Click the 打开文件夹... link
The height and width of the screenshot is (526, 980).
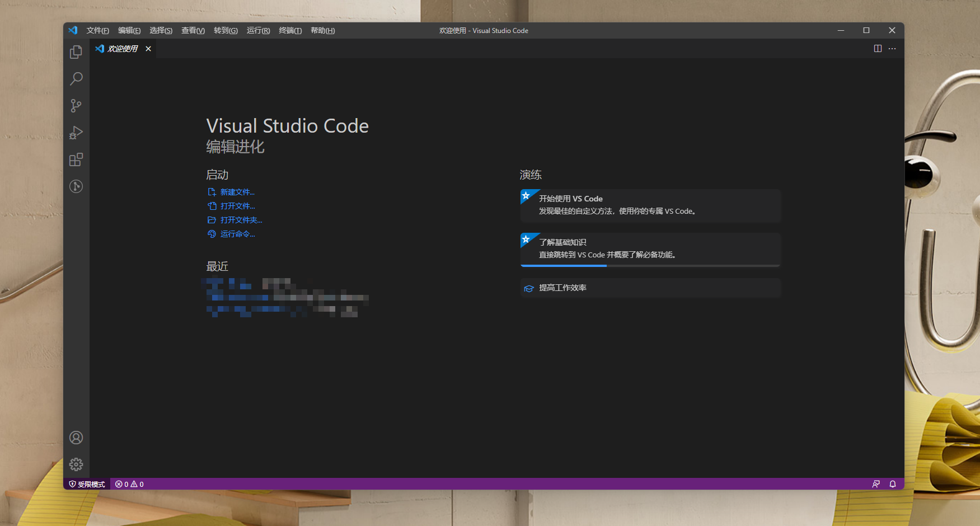click(x=235, y=220)
